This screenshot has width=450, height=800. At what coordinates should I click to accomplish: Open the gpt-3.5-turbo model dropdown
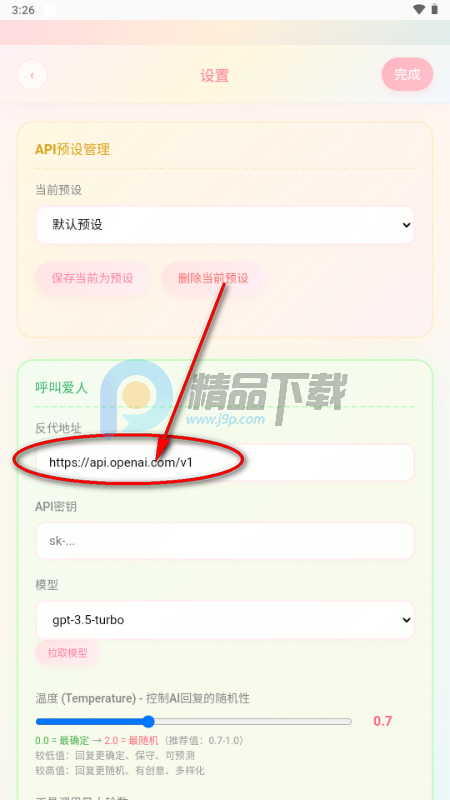pos(224,620)
